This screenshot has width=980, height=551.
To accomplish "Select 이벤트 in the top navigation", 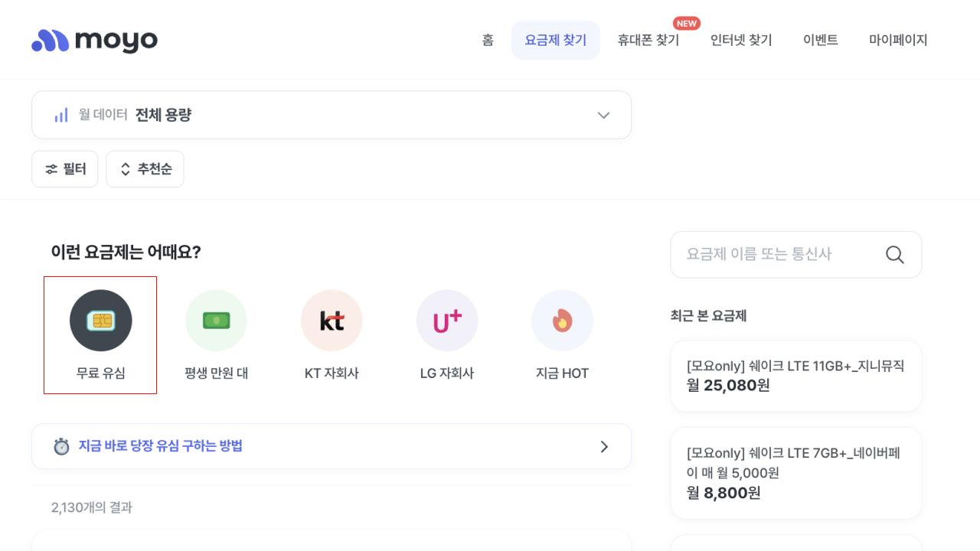I will click(x=820, y=40).
